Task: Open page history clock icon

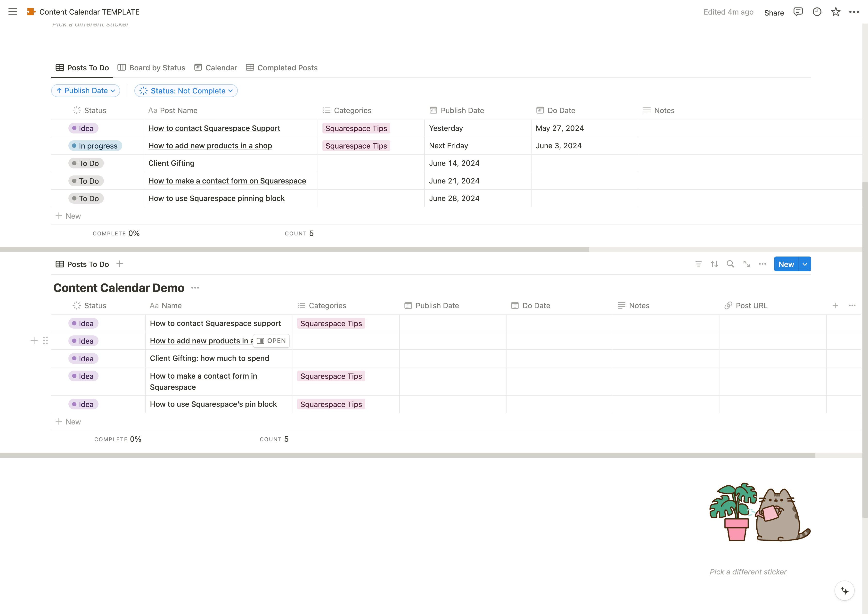Action: [x=817, y=12]
